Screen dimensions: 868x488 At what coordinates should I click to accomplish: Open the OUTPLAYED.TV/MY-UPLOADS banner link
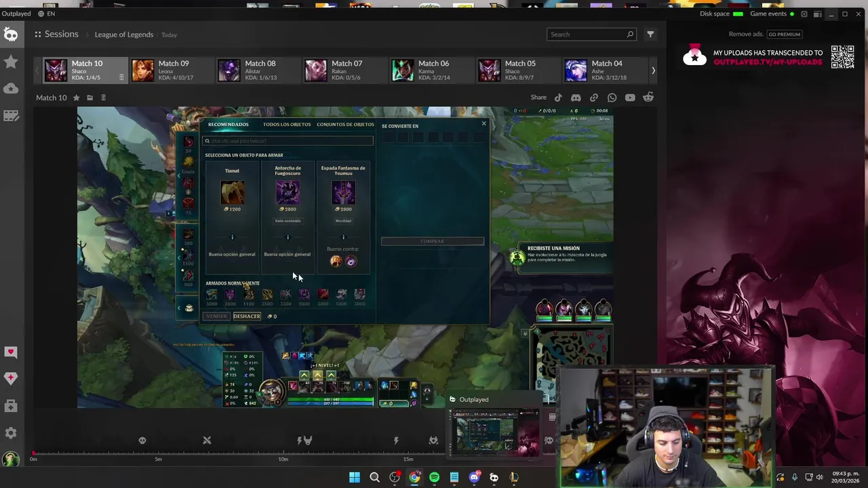coord(768,62)
